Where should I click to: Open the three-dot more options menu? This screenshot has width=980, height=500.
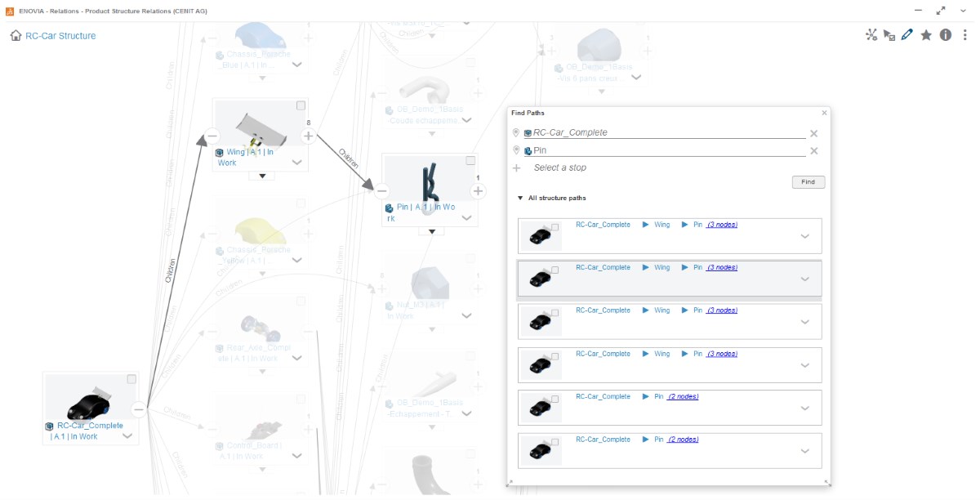click(x=965, y=35)
